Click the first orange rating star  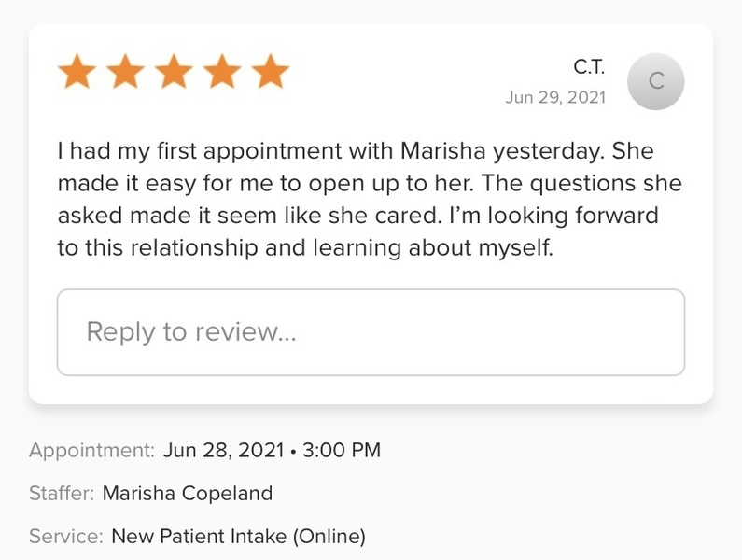[x=76, y=72]
